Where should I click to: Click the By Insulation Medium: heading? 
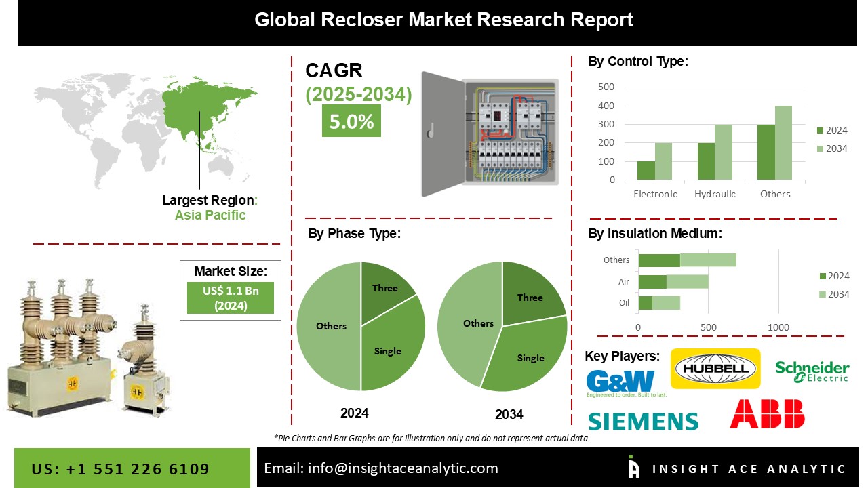tap(654, 233)
